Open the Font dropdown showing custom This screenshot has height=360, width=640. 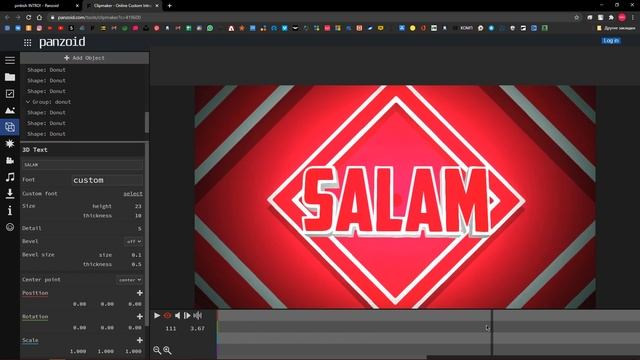click(107, 180)
